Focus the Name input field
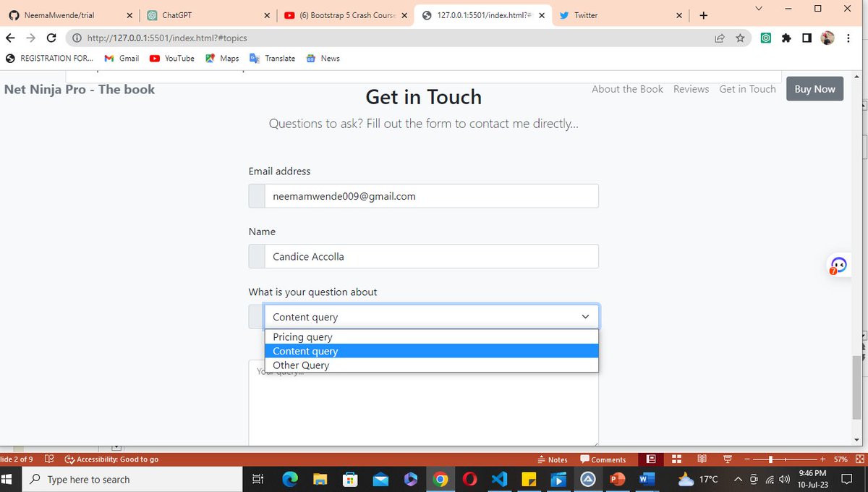Viewport: 868px width, 492px height. 431,256
